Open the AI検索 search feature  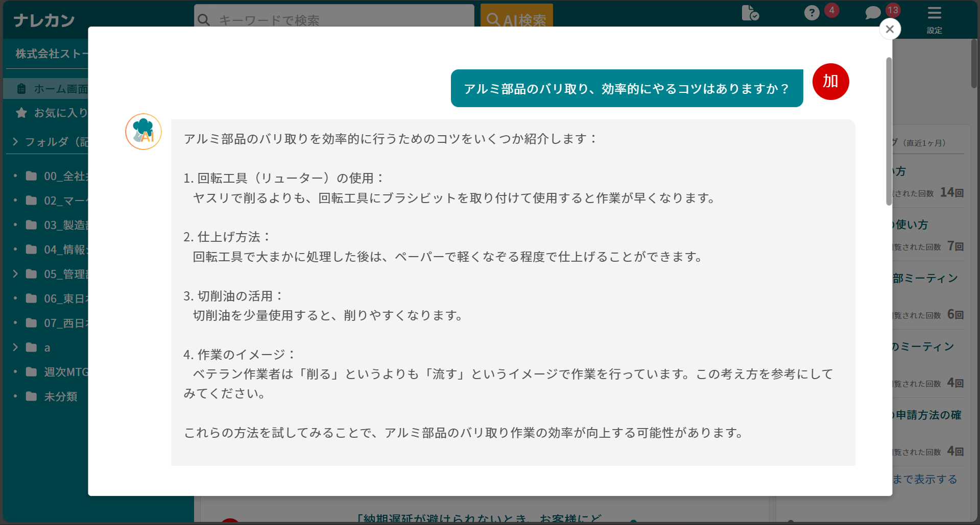(516, 19)
